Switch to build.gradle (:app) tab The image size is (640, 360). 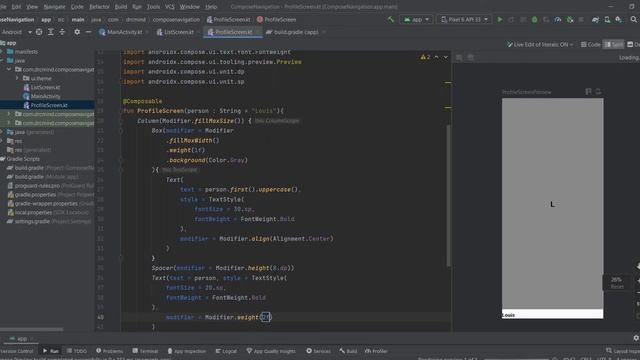[x=296, y=32]
